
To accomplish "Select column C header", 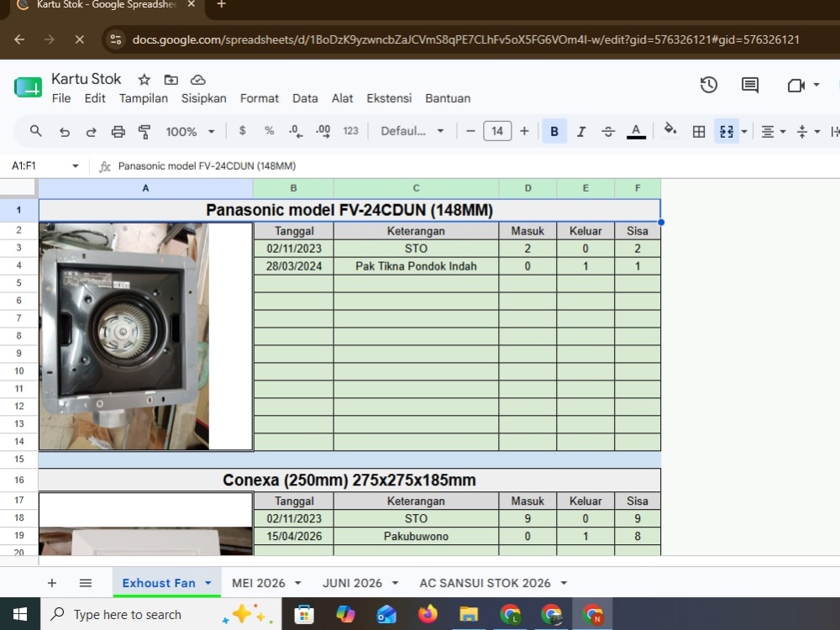I will (417, 188).
